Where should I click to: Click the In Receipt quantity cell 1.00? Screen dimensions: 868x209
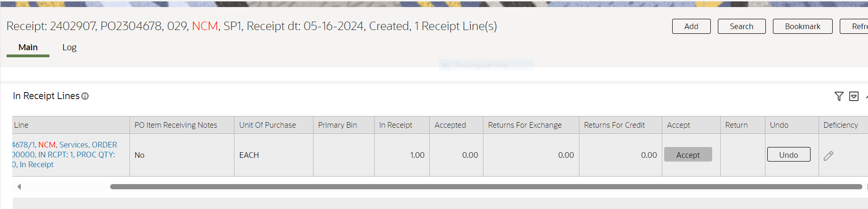point(417,155)
